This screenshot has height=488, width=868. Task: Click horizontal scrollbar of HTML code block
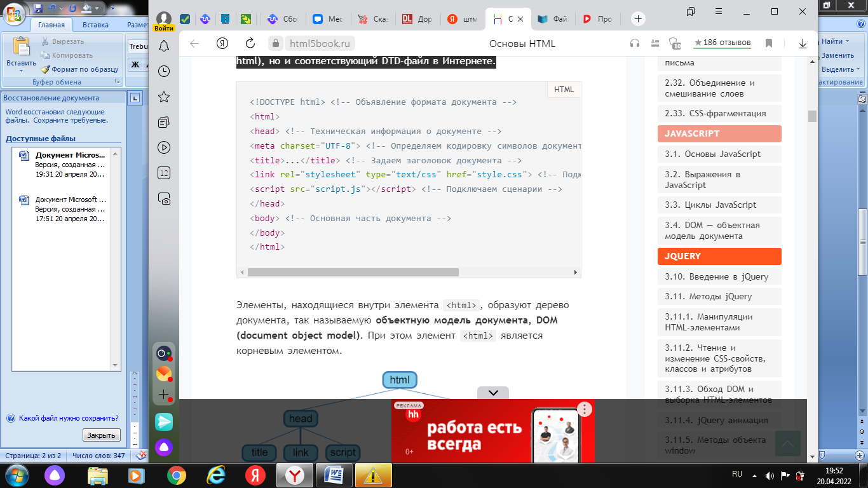353,272
